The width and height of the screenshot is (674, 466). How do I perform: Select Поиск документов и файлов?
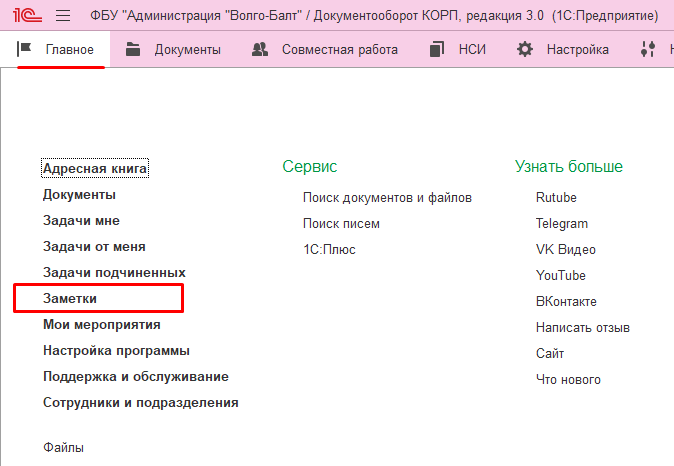(387, 198)
